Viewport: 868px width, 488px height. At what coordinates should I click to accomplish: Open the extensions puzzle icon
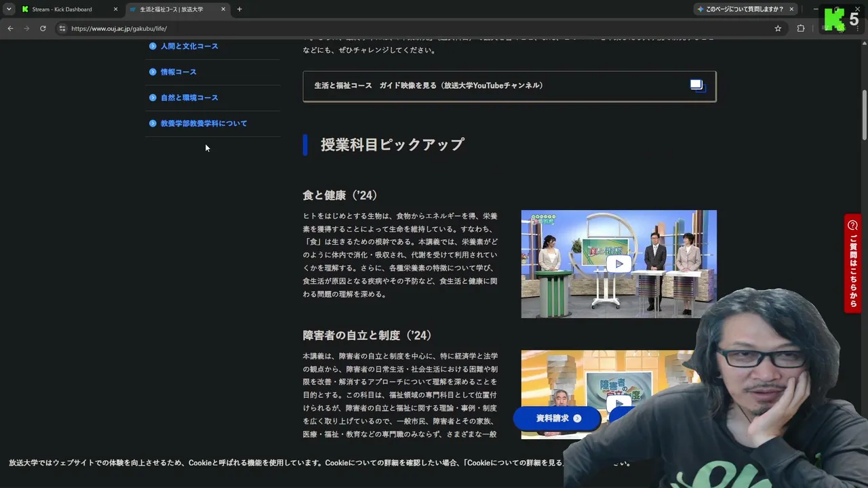(801, 28)
